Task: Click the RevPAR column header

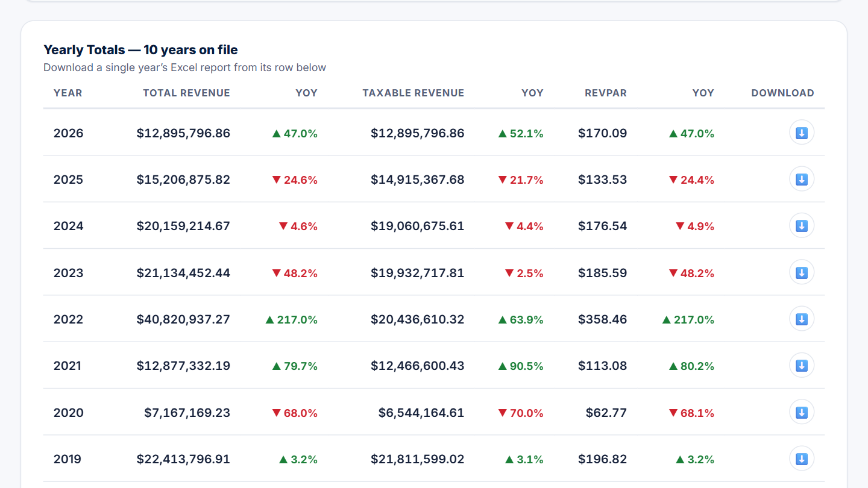Action: point(606,93)
